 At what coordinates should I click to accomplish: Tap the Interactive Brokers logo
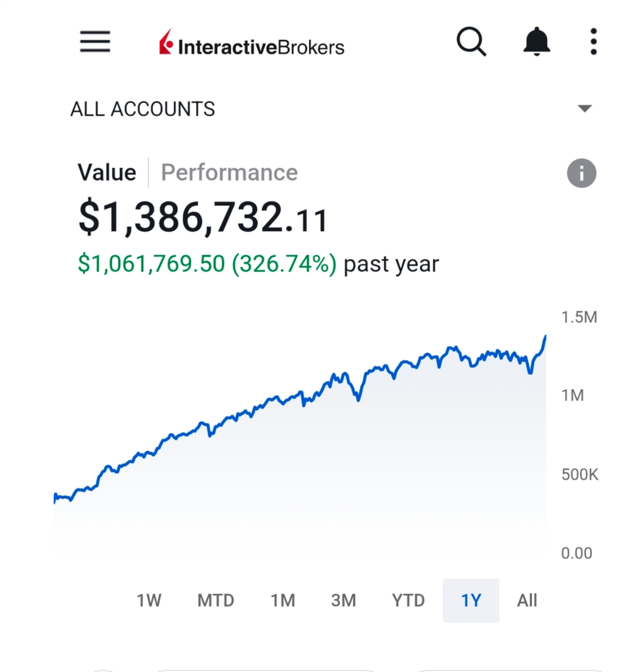(x=251, y=46)
